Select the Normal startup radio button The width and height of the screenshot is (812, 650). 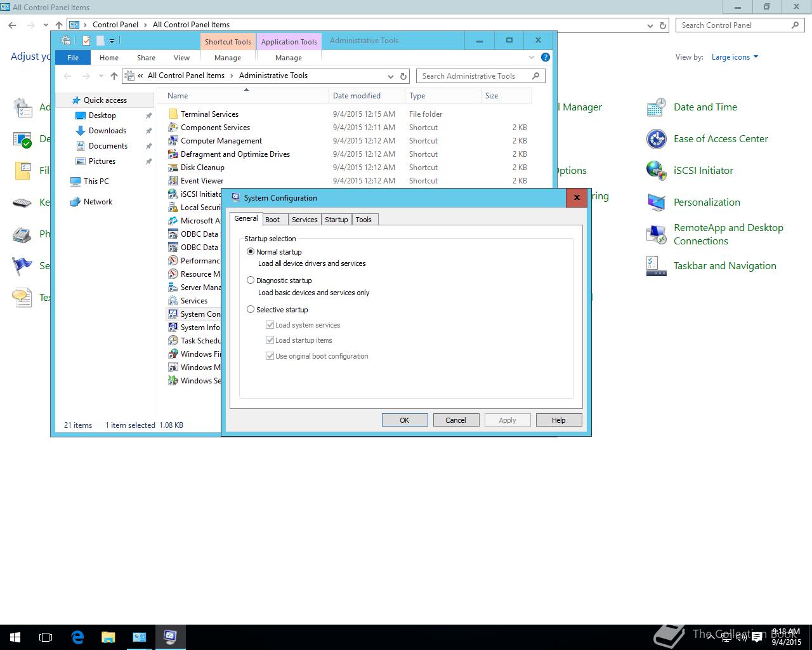point(251,252)
